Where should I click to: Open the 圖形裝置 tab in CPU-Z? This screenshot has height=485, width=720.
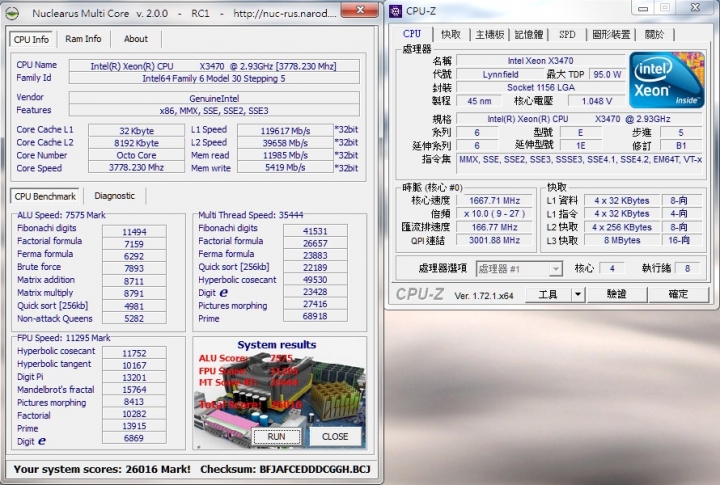pos(611,34)
